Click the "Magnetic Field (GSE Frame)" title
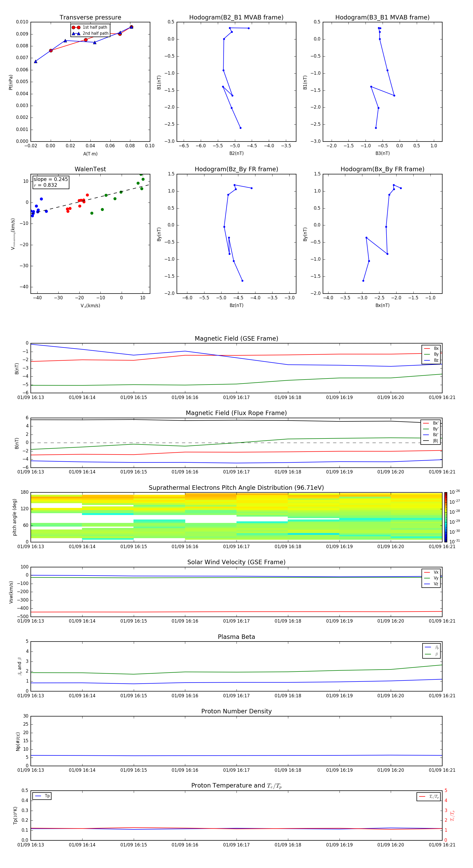This screenshot has height=868, width=473. click(x=236, y=339)
